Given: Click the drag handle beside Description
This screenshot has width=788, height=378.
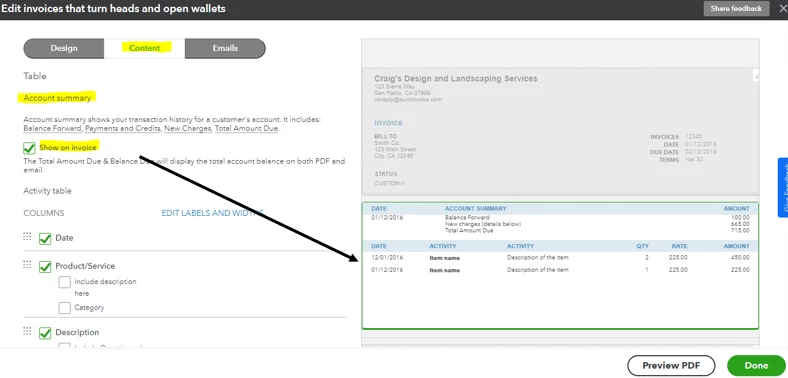Looking at the screenshot, I should [x=27, y=331].
